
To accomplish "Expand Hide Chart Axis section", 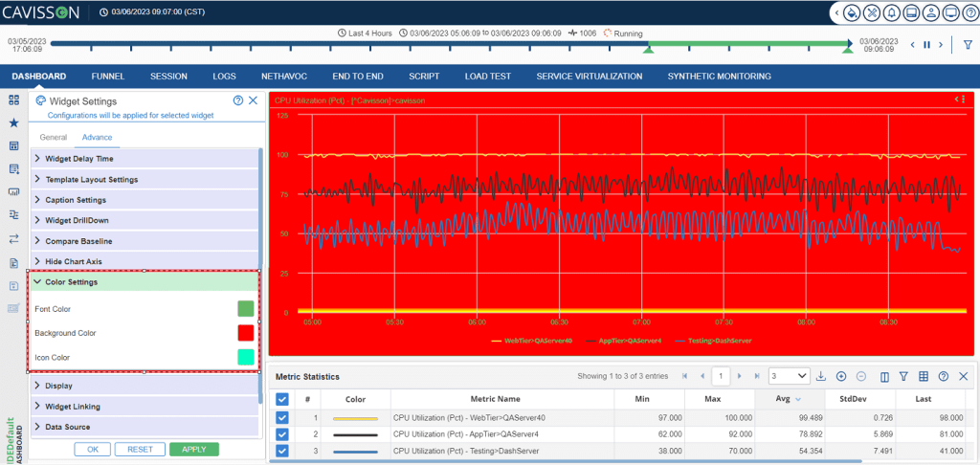I will 145,261.
